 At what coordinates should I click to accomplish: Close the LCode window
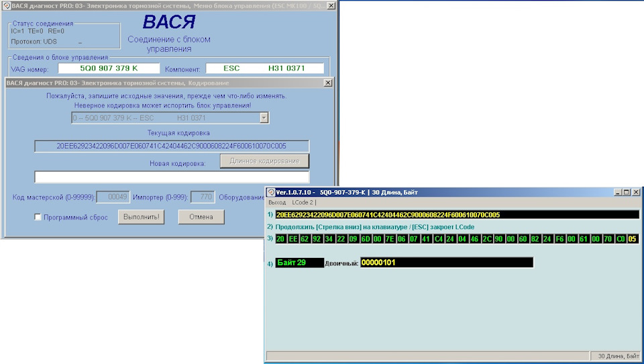(636, 192)
